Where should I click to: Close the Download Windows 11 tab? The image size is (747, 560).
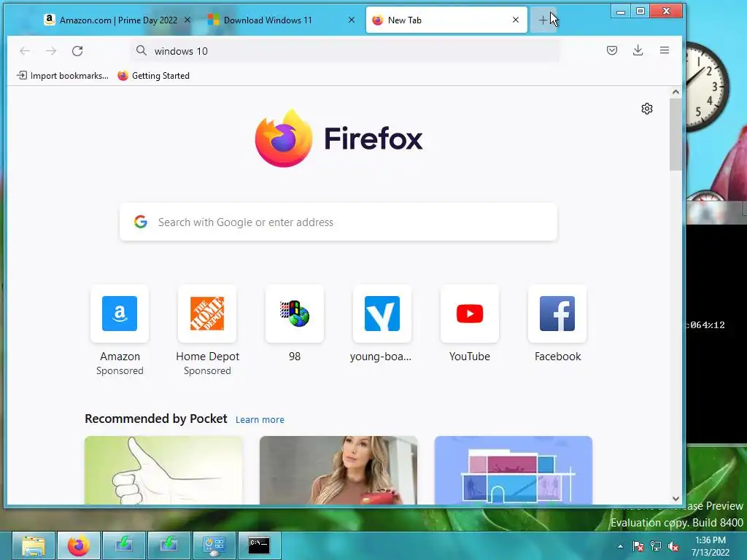[x=352, y=20]
